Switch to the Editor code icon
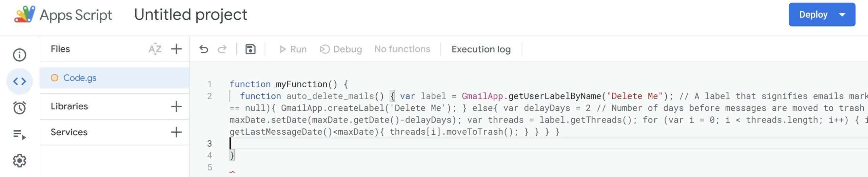868x177 pixels. pos(19,81)
